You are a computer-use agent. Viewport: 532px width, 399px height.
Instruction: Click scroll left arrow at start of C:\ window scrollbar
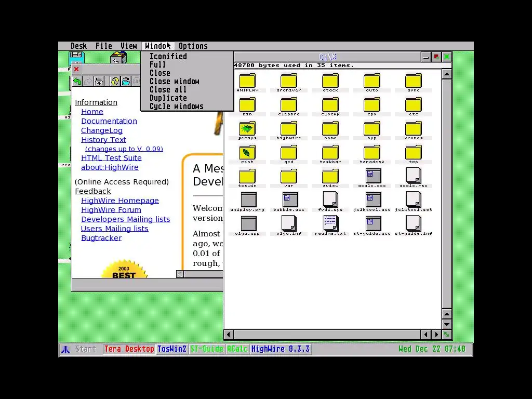229,335
